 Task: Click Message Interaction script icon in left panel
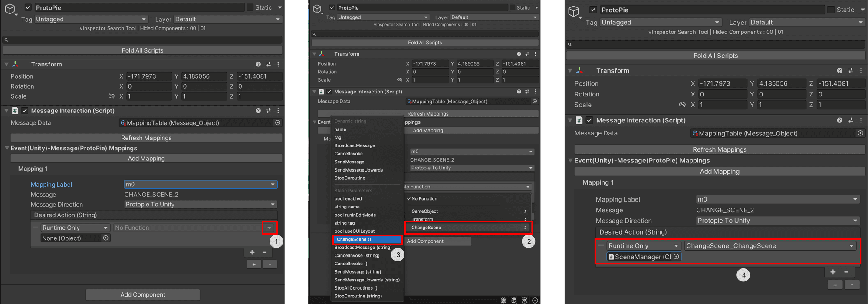(x=15, y=111)
